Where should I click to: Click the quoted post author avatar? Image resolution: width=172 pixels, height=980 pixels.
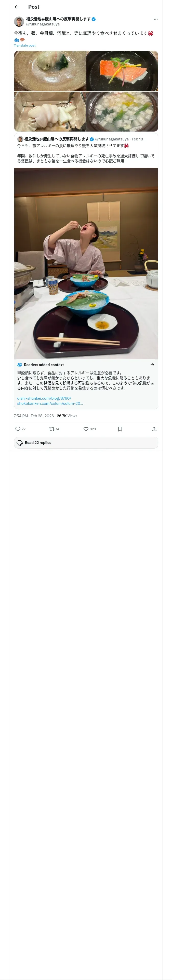pyautogui.click(x=20, y=139)
